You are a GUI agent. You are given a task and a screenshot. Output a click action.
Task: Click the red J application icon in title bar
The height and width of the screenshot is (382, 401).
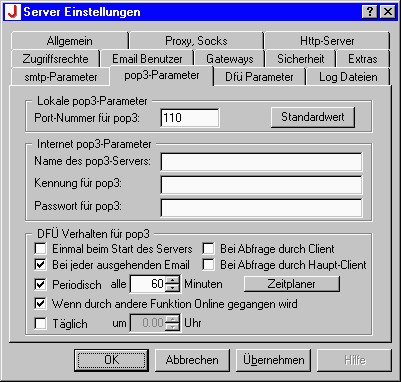coord(13,12)
